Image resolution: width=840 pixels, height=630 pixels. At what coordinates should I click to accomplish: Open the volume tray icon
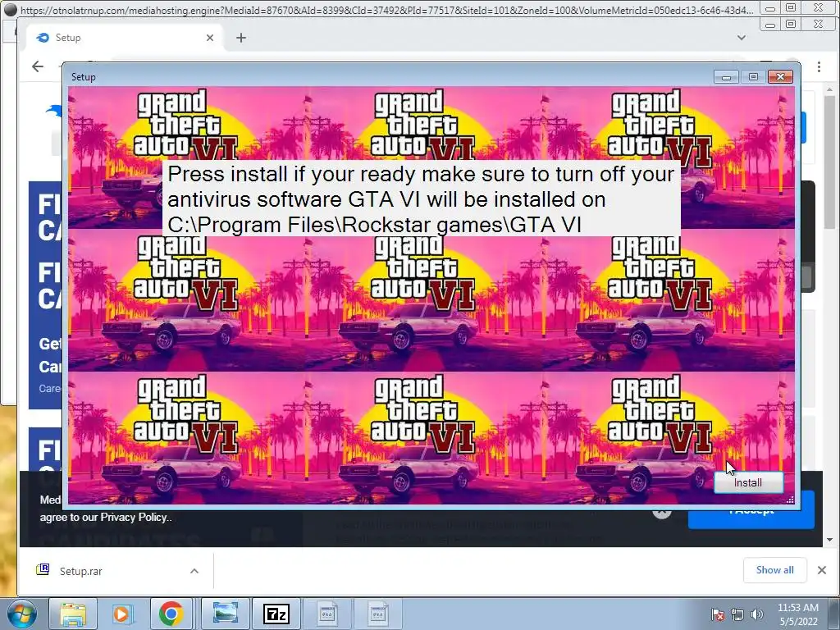pos(757,614)
